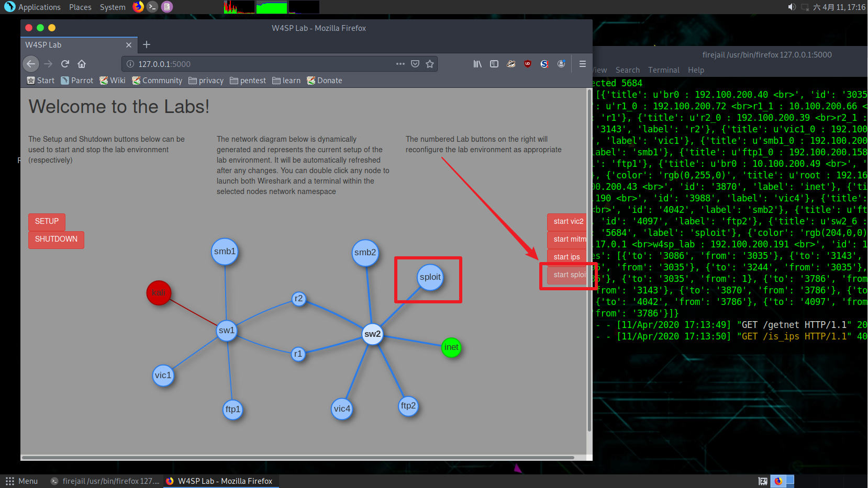Switch to firejail terminal taskbar entry

tap(105, 481)
